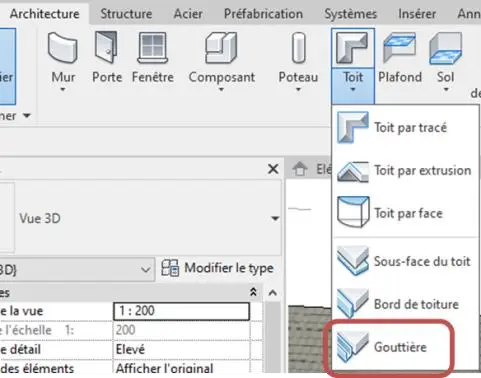Open the Poteau dropdown arrow
481x378 pixels.
298,89
